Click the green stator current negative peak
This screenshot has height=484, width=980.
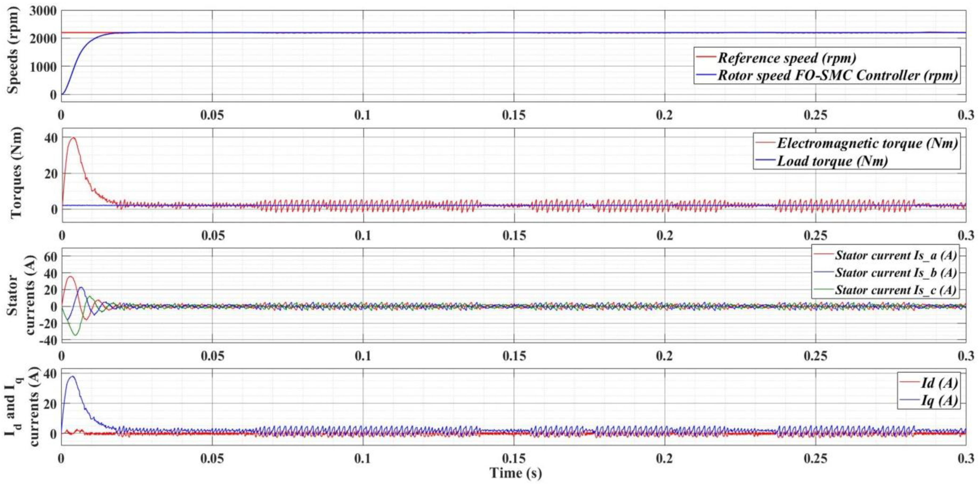coord(76,335)
